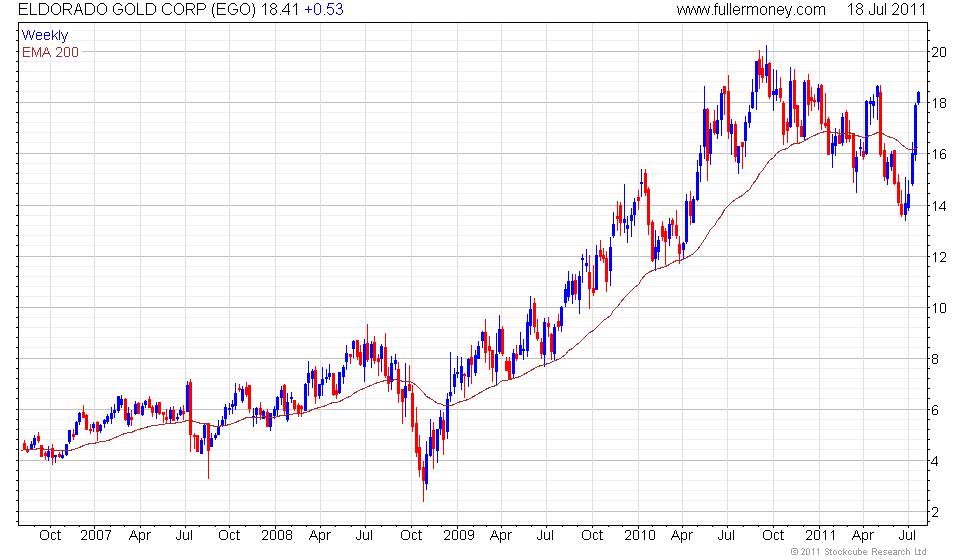Click the 2009 year label on time axis
980x560 pixels.
coord(459,536)
